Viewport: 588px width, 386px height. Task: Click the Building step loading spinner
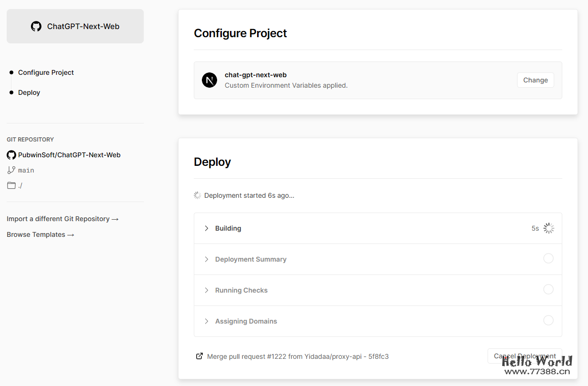point(548,228)
